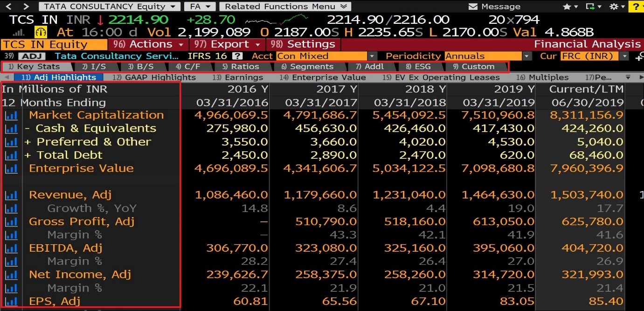644x311 pixels.
Task: Click the intraday price sparkline chart
Action: pyautogui.click(x=276, y=20)
